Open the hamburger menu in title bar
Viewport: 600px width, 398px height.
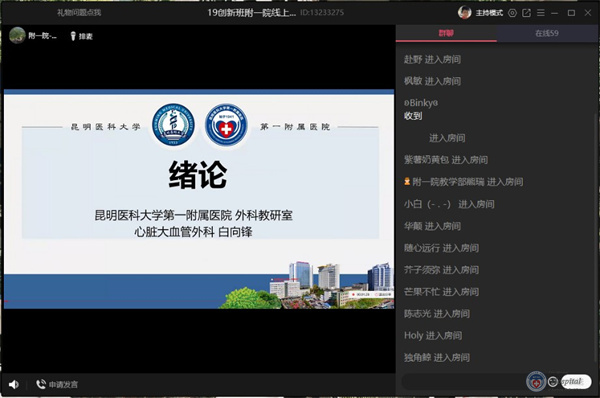pyautogui.click(x=541, y=13)
